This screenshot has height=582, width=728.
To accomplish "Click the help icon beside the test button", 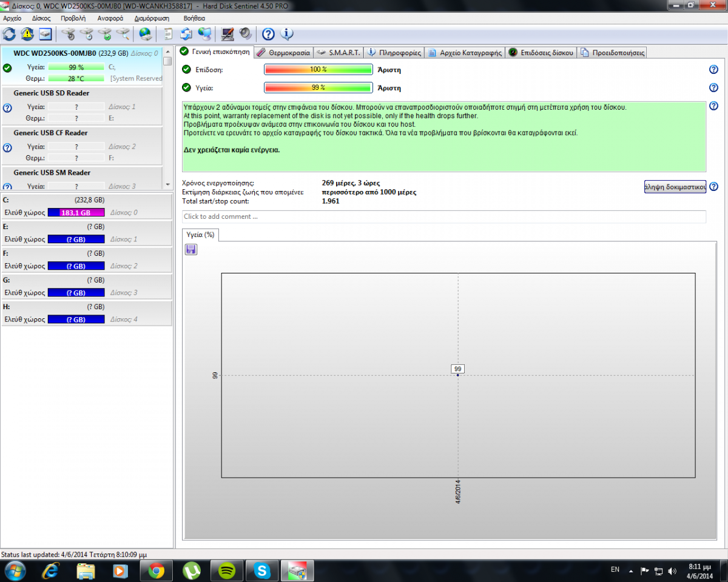I will point(713,187).
